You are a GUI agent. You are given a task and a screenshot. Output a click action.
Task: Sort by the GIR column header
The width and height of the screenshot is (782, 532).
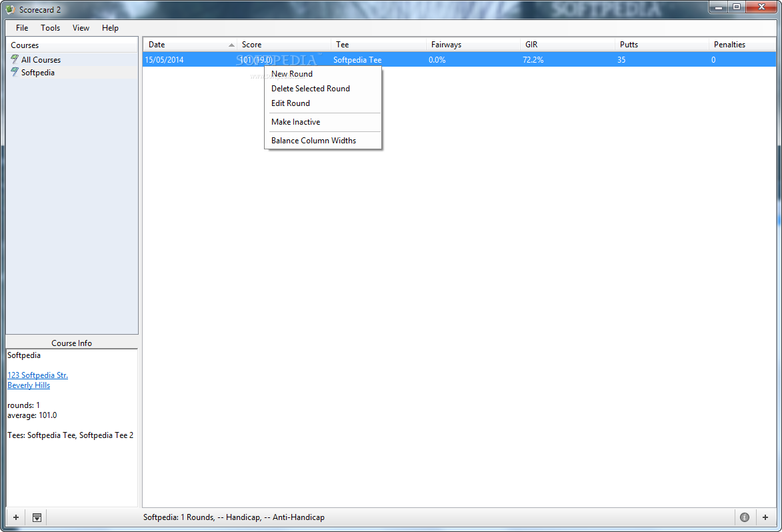click(567, 45)
